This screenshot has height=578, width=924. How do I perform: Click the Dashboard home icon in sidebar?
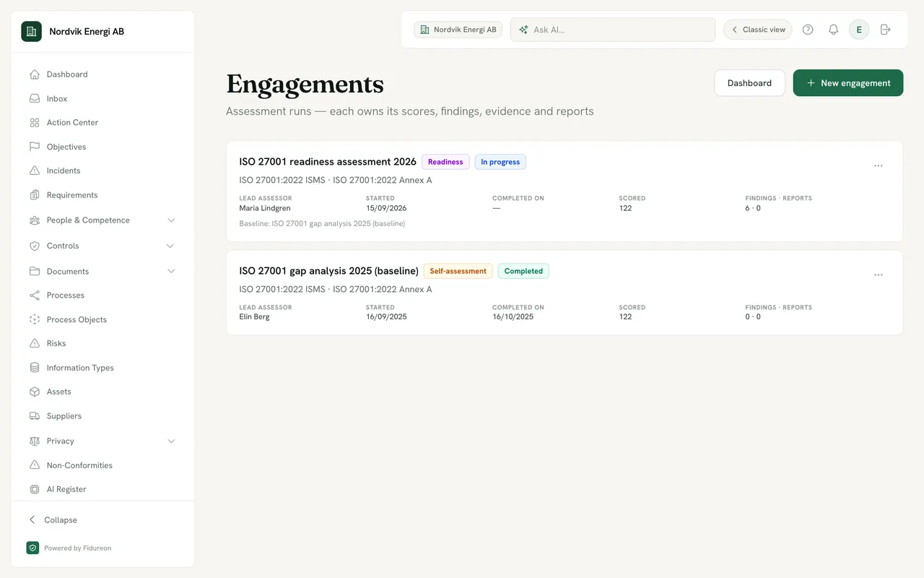coord(34,74)
